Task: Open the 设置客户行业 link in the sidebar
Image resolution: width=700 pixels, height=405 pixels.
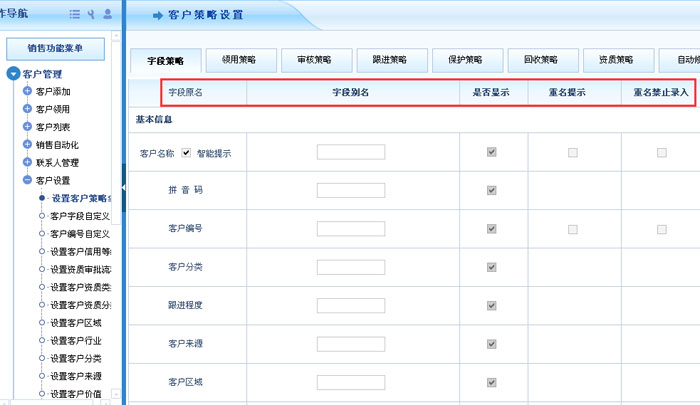Action: (x=82, y=340)
